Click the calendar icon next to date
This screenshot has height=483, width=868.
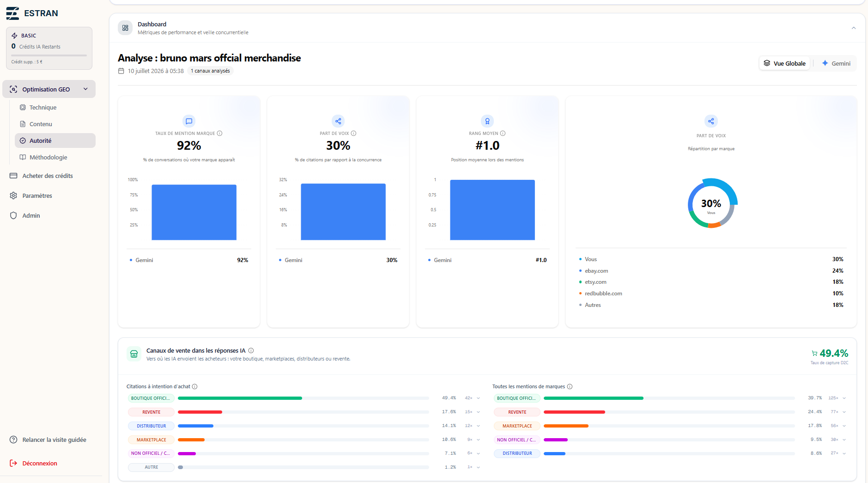click(x=121, y=71)
